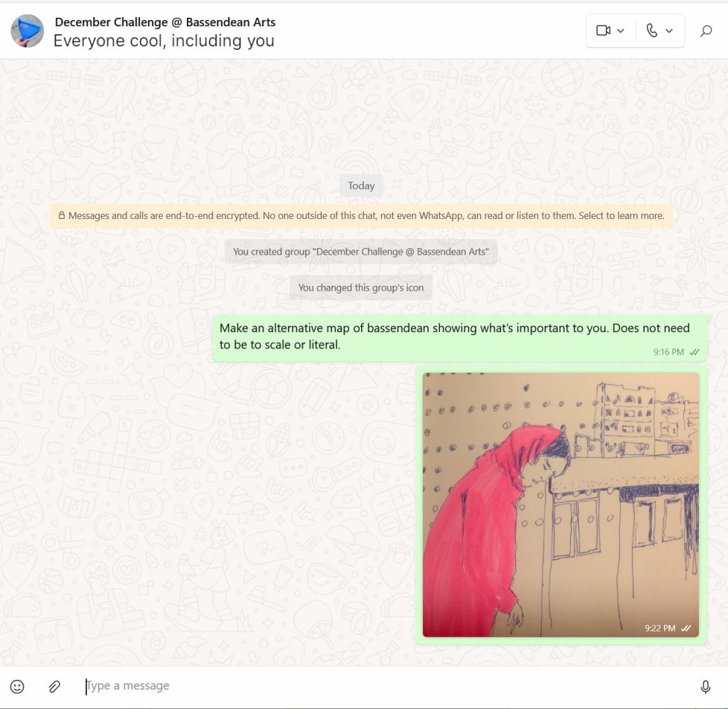728x709 pixels.
Task: Click the paperclip attach file icon
Action: (x=54, y=687)
